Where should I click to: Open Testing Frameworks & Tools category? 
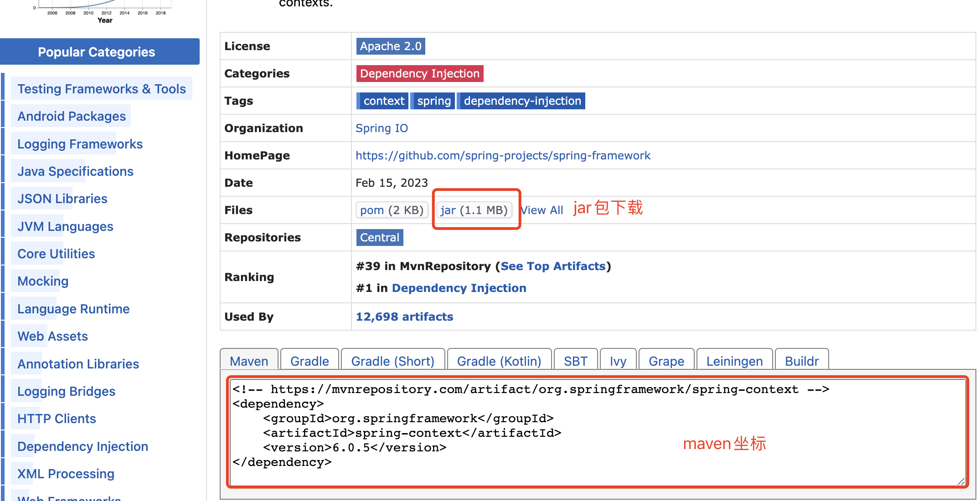click(x=102, y=89)
